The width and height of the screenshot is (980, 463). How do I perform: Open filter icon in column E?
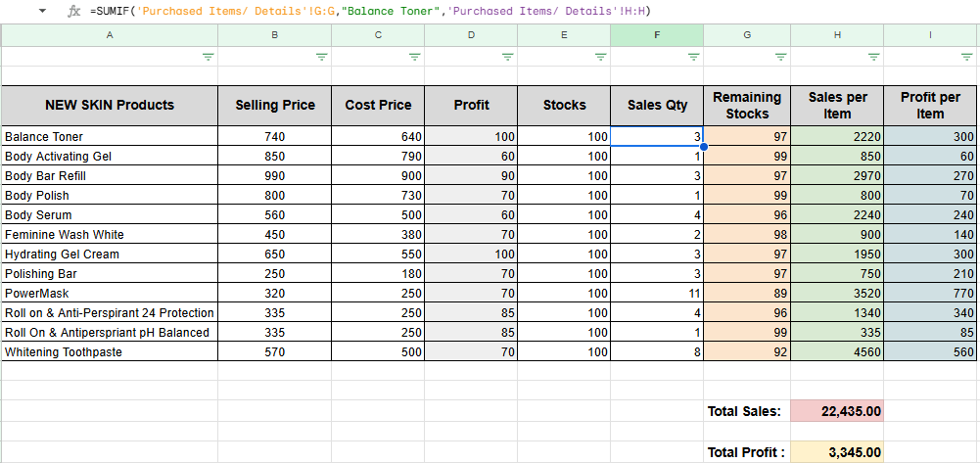600,57
